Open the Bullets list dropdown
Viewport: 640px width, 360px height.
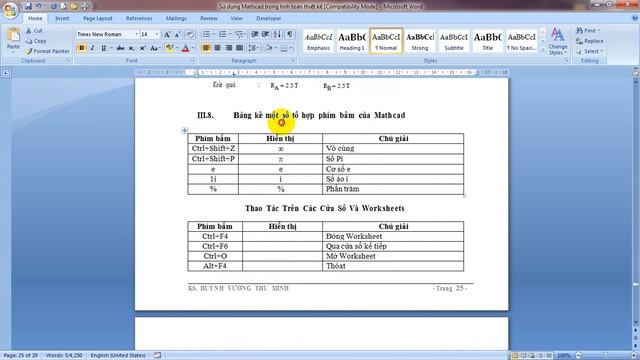point(214,34)
